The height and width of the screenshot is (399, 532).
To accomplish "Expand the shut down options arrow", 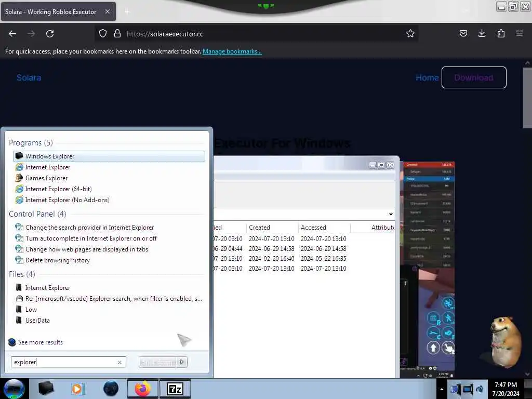I will (x=182, y=362).
